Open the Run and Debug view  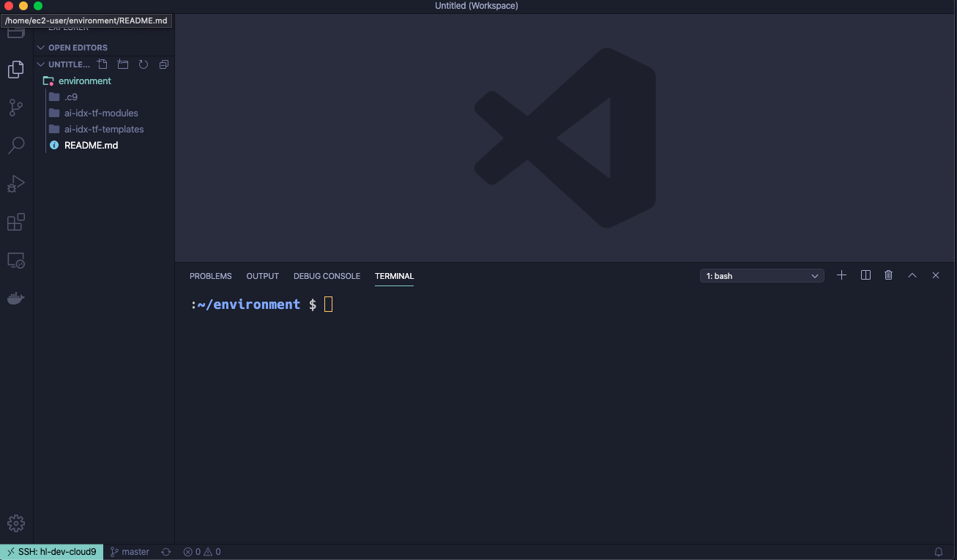16,184
